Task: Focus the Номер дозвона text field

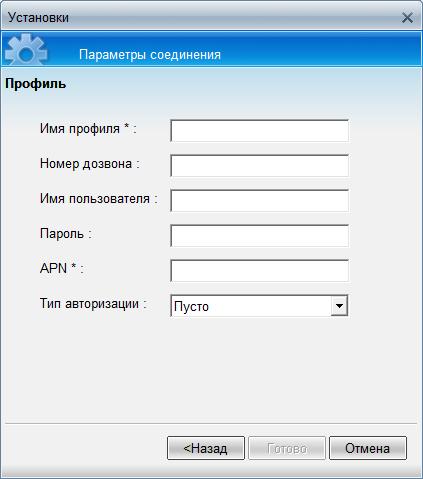Action: (x=259, y=166)
